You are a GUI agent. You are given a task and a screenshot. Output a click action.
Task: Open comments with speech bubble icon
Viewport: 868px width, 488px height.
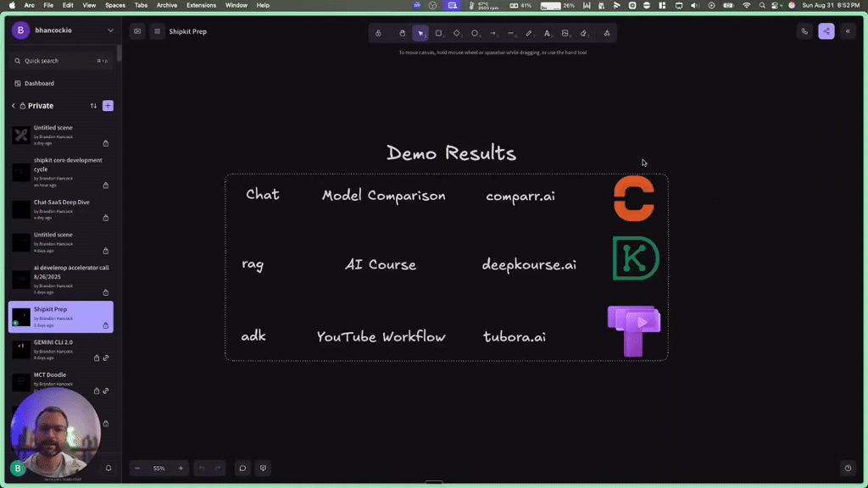point(242,468)
